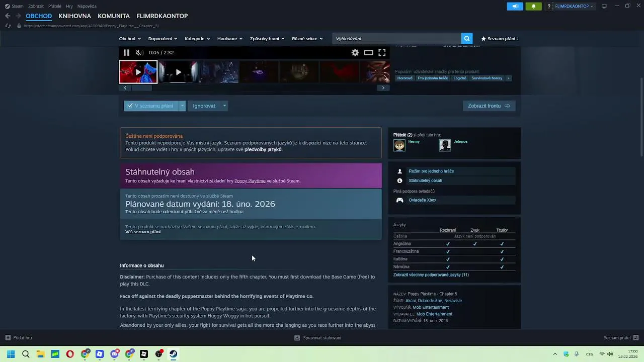Add a tag with plus button

[508, 78]
